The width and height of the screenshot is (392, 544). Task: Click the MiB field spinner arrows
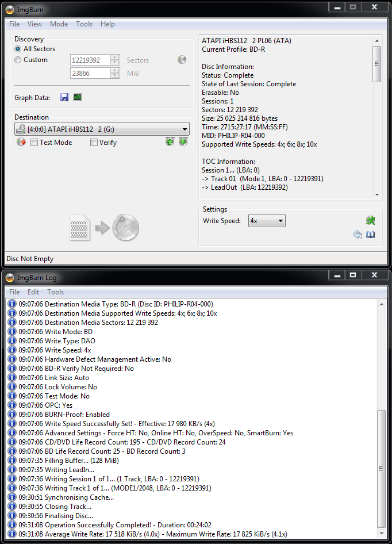point(115,73)
